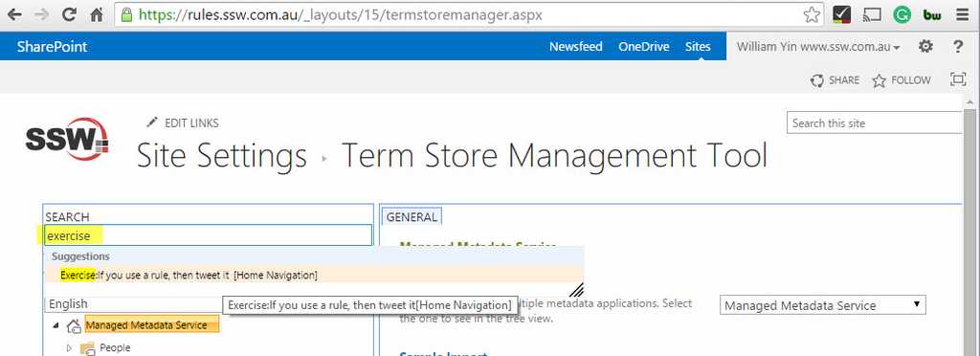Click the green Grammarly extension icon
980x356 pixels.
click(x=902, y=15)
